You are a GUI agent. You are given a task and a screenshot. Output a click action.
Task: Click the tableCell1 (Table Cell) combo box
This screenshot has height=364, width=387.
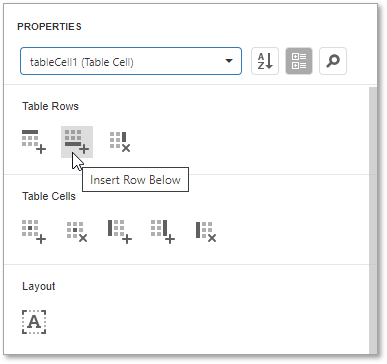click(131, 61)
